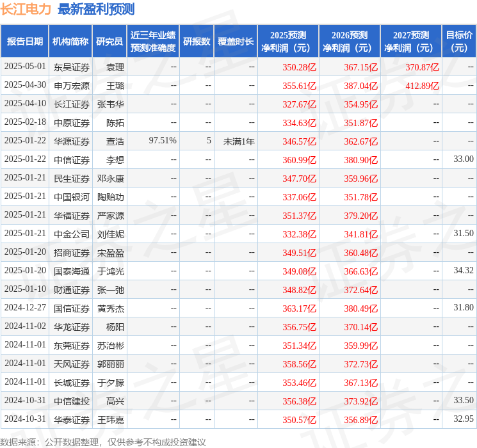Viewport: 477px width, 448px height.
Task: Click the target price 31.80
Action: 464,307
